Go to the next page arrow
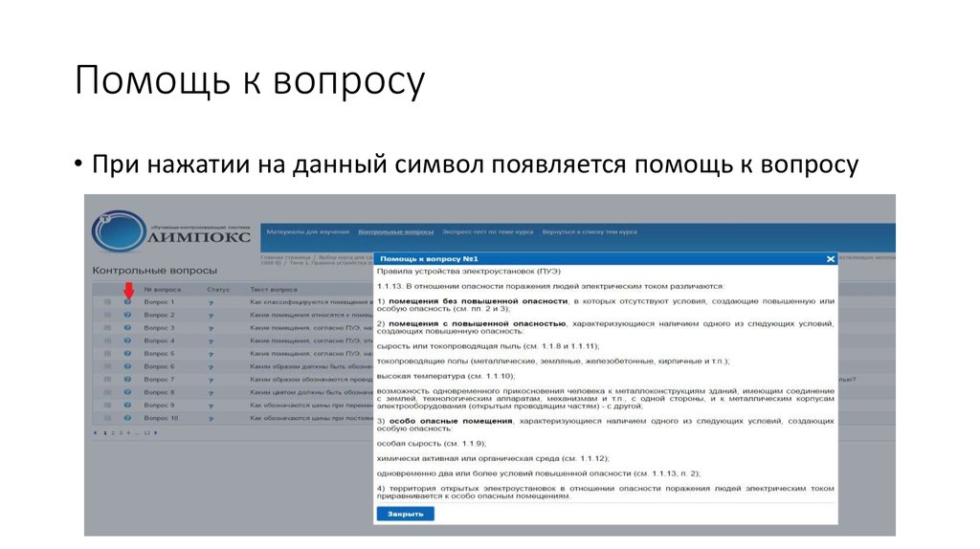 coord(156,433)
